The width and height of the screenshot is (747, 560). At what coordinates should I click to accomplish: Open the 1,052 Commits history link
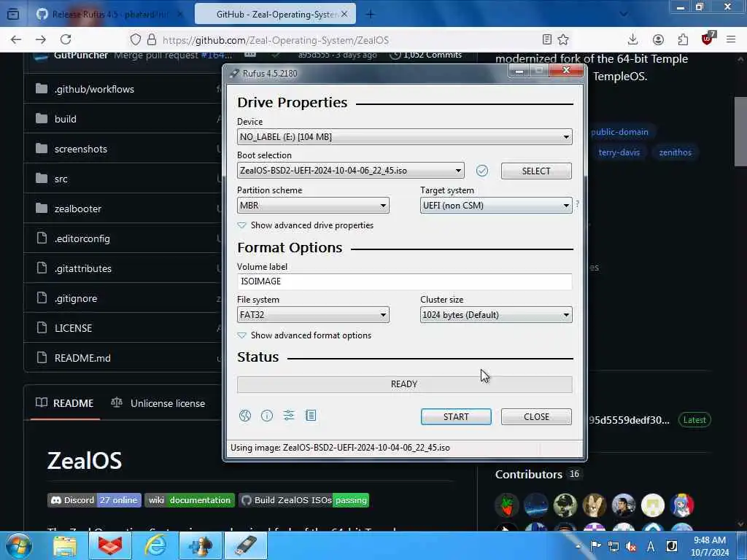tap(425, 55)
